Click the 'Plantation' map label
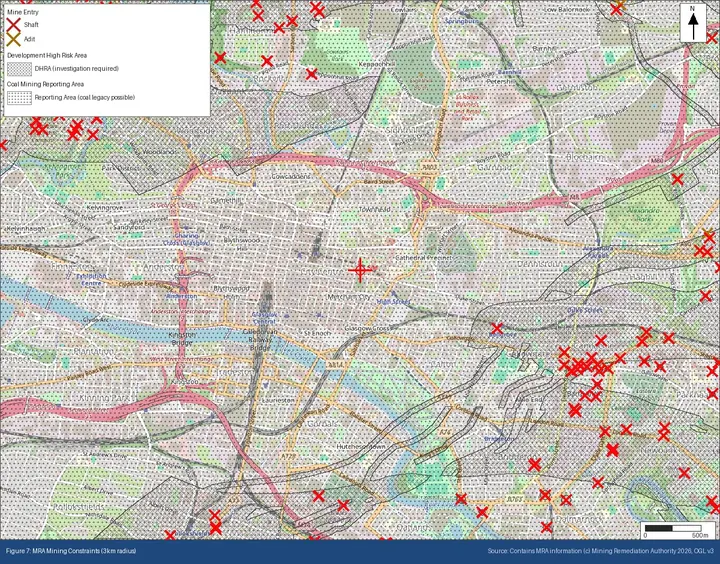720x564 pixels. 94,351
